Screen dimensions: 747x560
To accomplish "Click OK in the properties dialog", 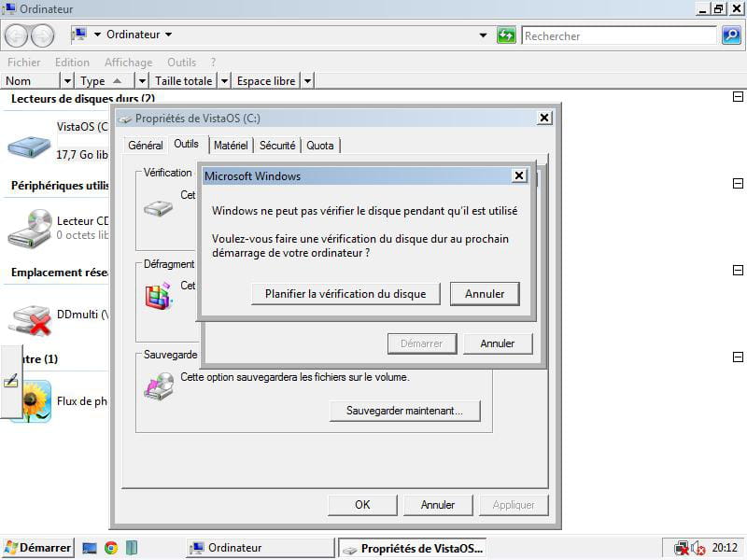I will [x=362, y=505].
